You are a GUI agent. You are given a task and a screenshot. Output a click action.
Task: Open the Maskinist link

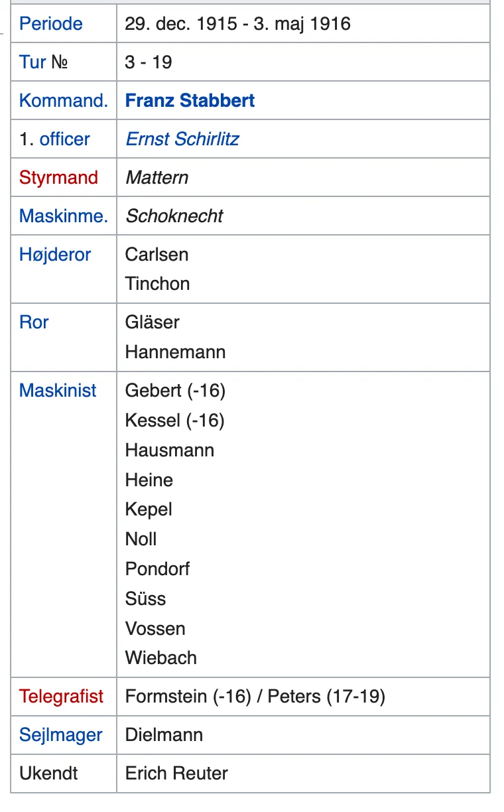[x=58, y=391]
